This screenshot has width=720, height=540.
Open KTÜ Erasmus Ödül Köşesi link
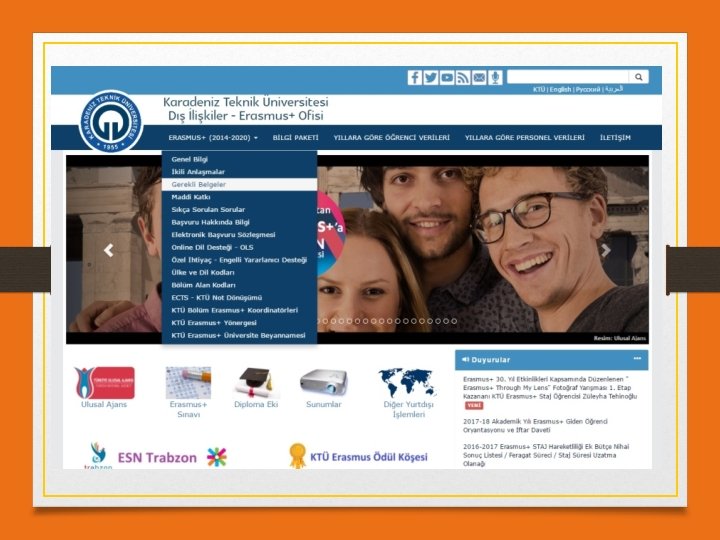click(369, 457)
